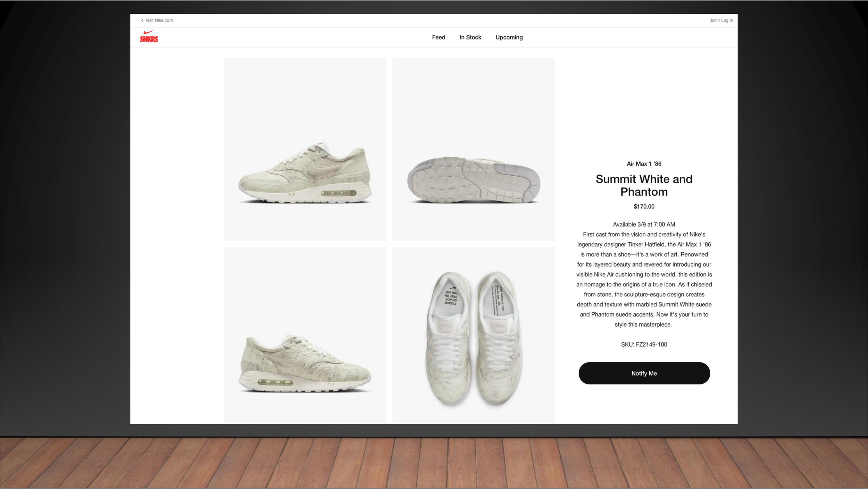Go to the Feed tab

coord(439,37)
